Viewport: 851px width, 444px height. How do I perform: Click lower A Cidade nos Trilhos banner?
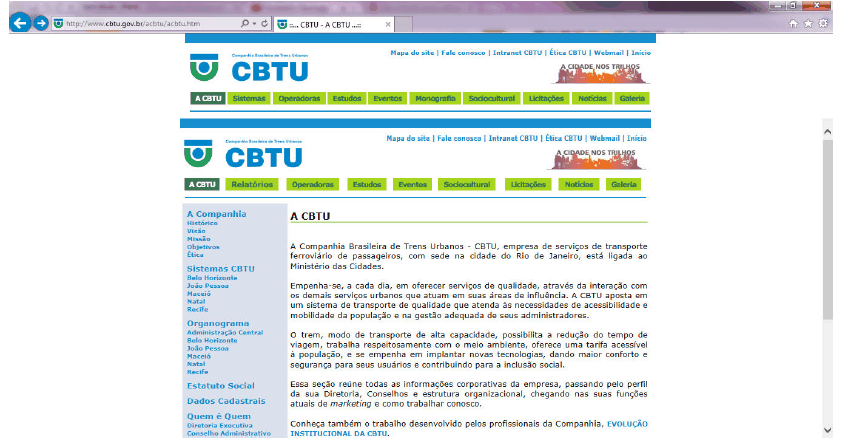click(596, 159)
